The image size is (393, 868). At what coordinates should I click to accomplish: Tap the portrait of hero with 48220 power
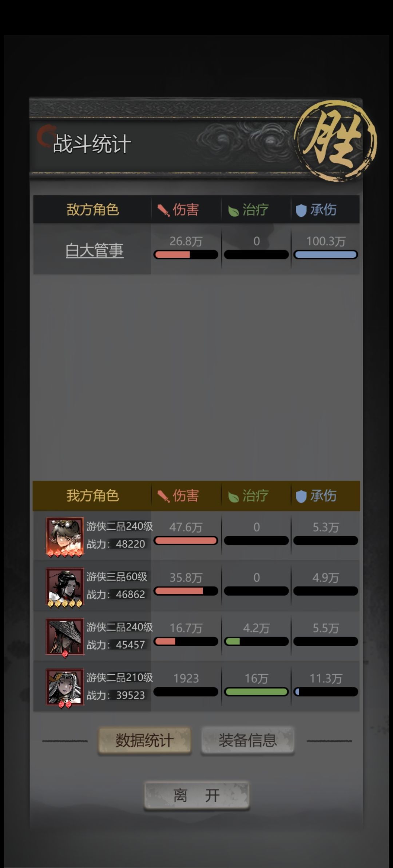pyautogui.click(x=65, y=537)
